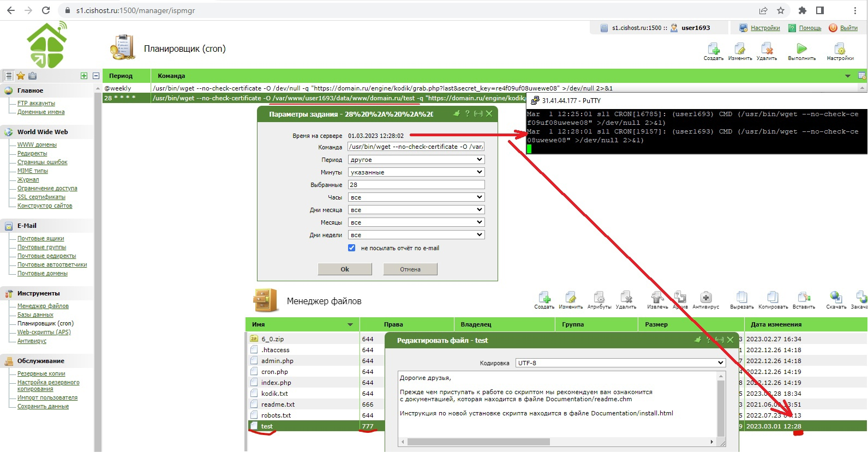Click the Удалить icon in cron toolbar
The height and width of the screenshot is (453, 868).
tap(767, 50)
